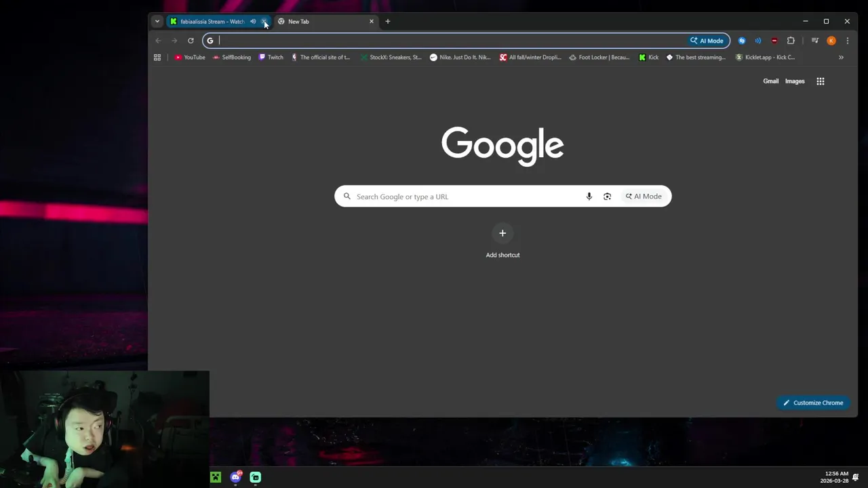The width and height of the screenshot is (868, 488).
Task: Minimize the Chrome window
Action: pos(806,21)
